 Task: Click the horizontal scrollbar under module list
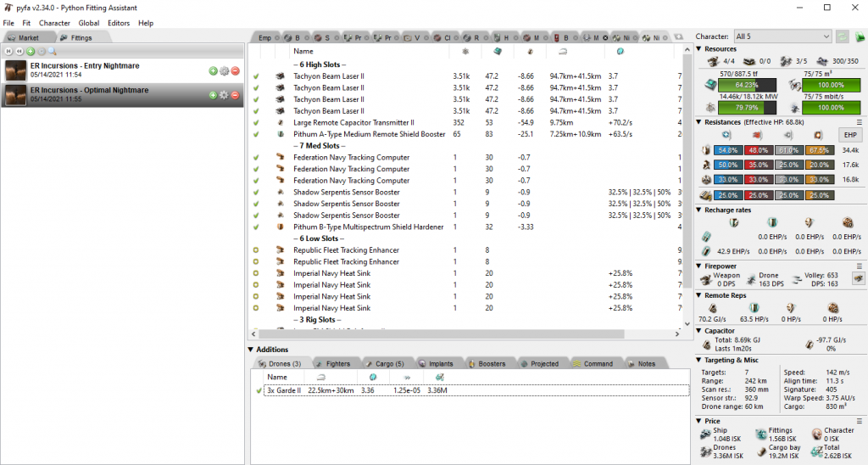[x=441, y=334]
